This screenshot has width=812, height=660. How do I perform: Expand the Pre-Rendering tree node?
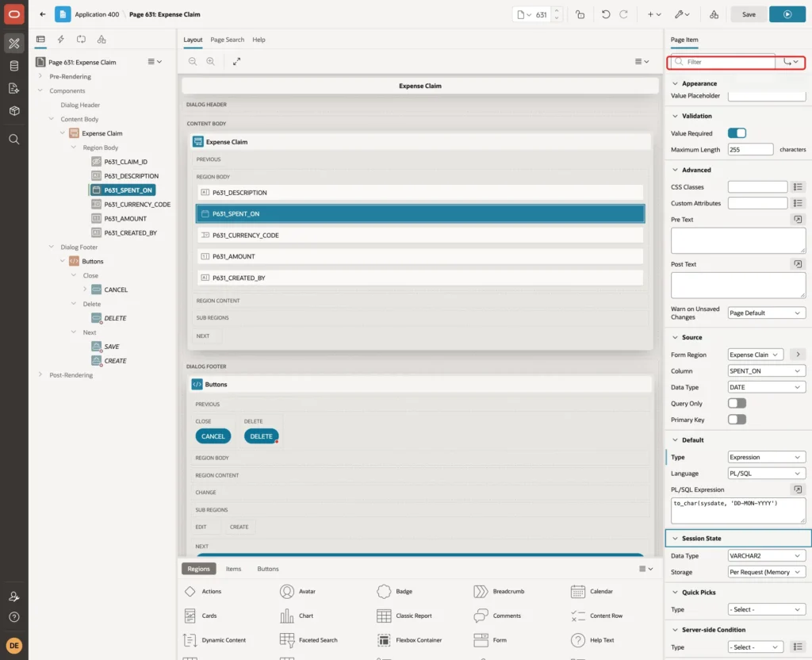[x=40, y=76]
